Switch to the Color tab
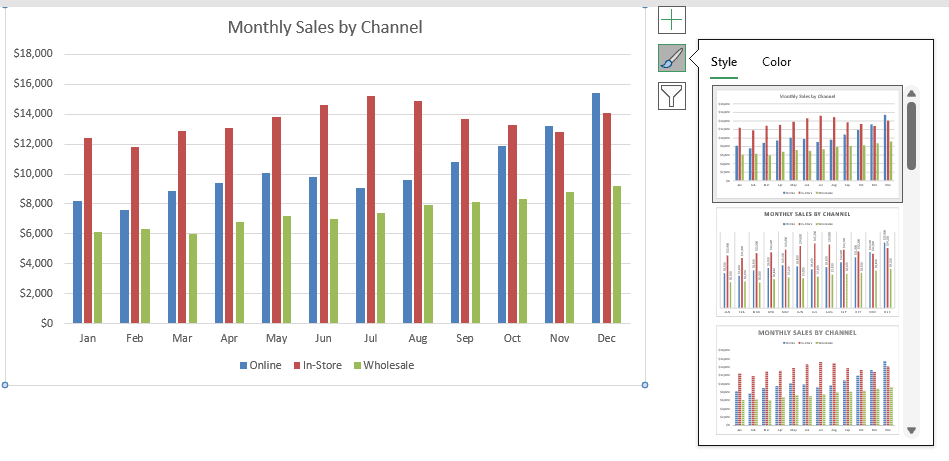Viewport: 949px width, 461px height. click(777, 62)
